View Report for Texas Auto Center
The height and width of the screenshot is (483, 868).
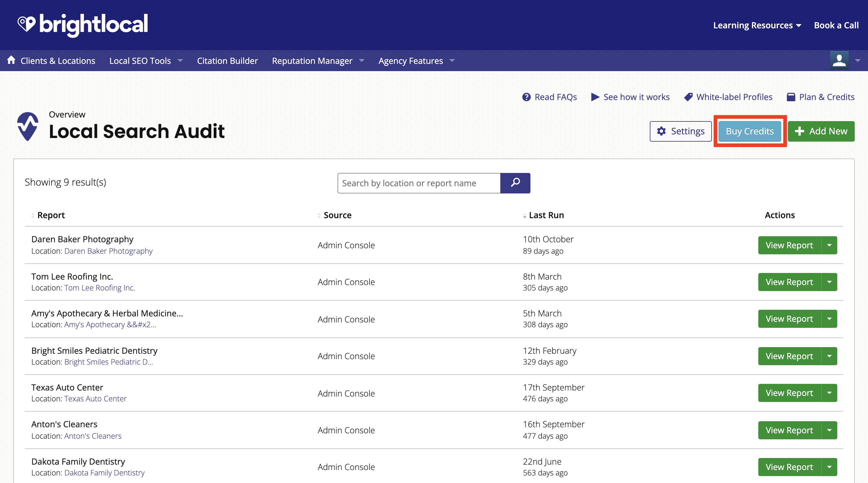(x=789, y=393)
